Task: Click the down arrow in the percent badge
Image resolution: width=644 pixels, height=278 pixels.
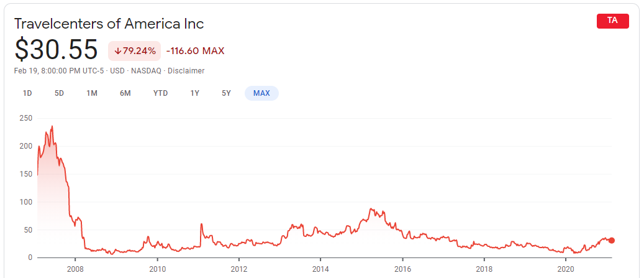Action: (x=117, y=51)
